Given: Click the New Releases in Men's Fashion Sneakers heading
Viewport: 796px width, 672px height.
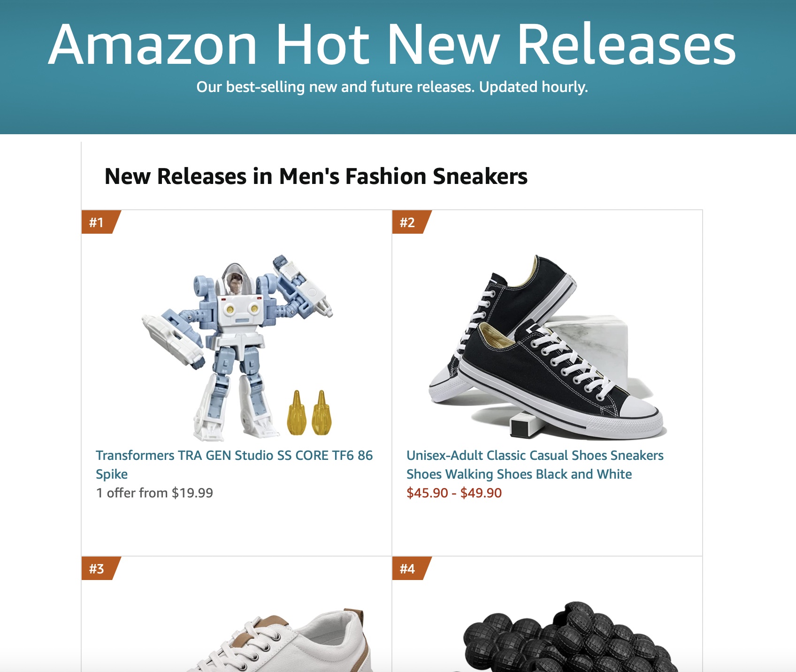Looking at the screenshot, I should click(x=316, y=176).
